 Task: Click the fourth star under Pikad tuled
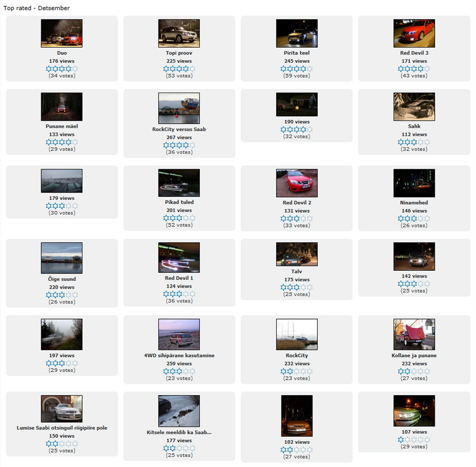pos(186,218)
